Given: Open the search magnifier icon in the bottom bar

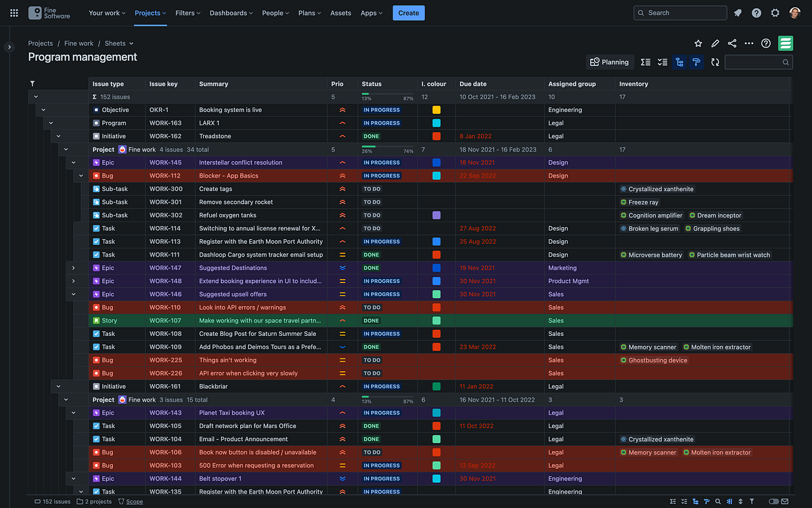Looking at the screenshot, I should (718, 501).
